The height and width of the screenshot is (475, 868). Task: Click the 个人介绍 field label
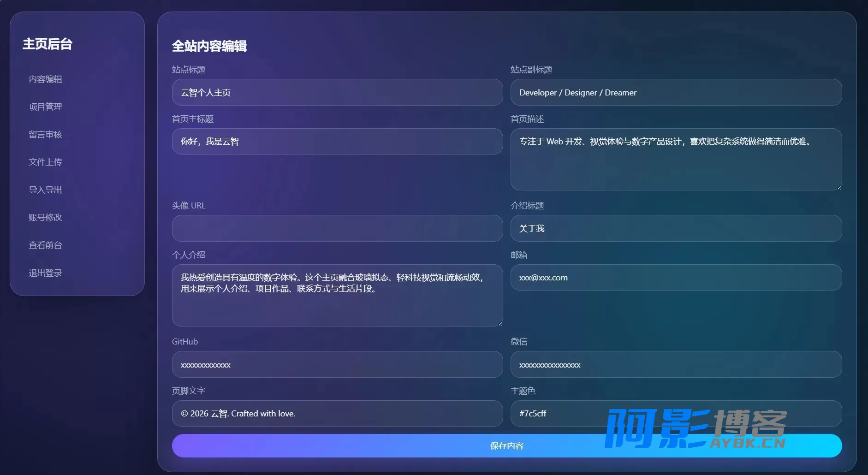click(x=189, y=255)
